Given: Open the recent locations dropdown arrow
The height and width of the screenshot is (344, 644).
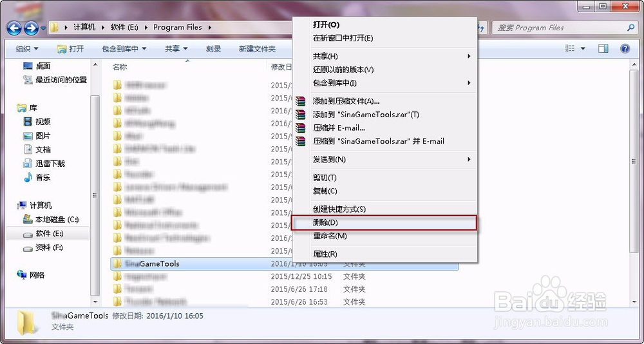Looking at the screenshot, I should [x=44, y=28].
